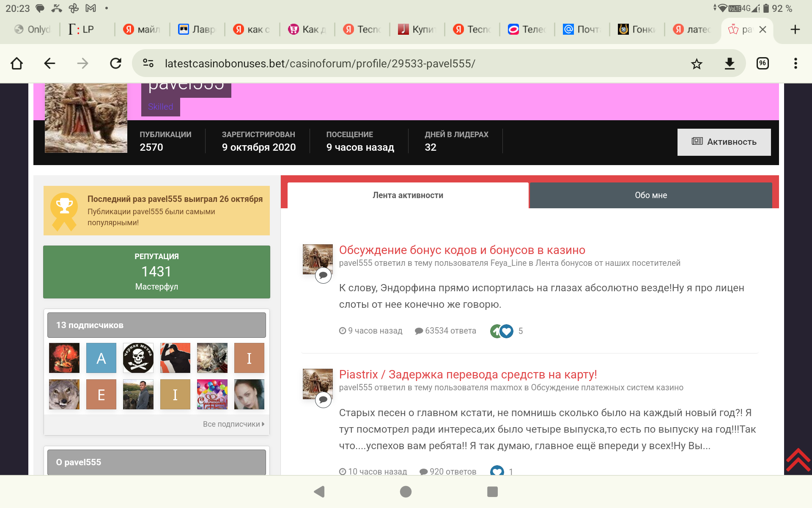Tap the address bar URL field
The height and width of the screenshot is (508, 812).
pyautogui.click(x=381, y=63)
